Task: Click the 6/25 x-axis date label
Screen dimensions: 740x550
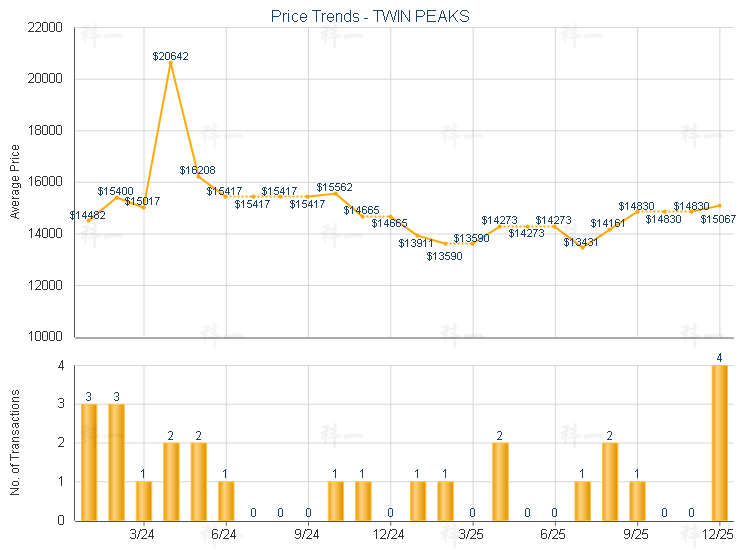Action: [x=554, y=535]
